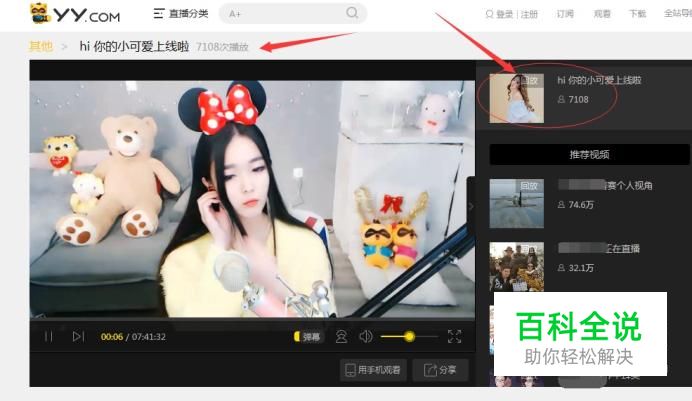Viewport: 692px width, 401px height.
Task: Open the 登录 login link
Action: point(504,14)
